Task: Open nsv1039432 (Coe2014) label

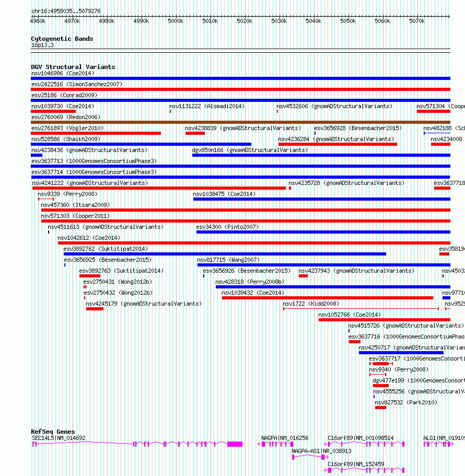Action: coord(253,293)
